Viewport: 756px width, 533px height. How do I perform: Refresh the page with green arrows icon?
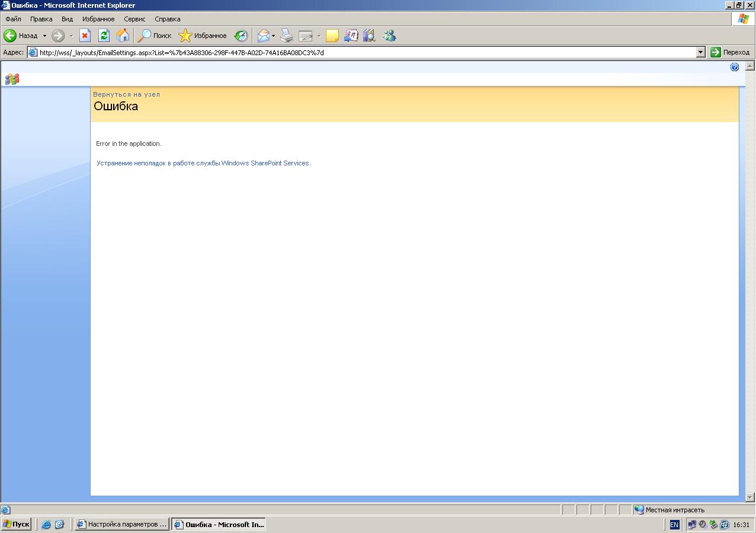pos(104,36)
